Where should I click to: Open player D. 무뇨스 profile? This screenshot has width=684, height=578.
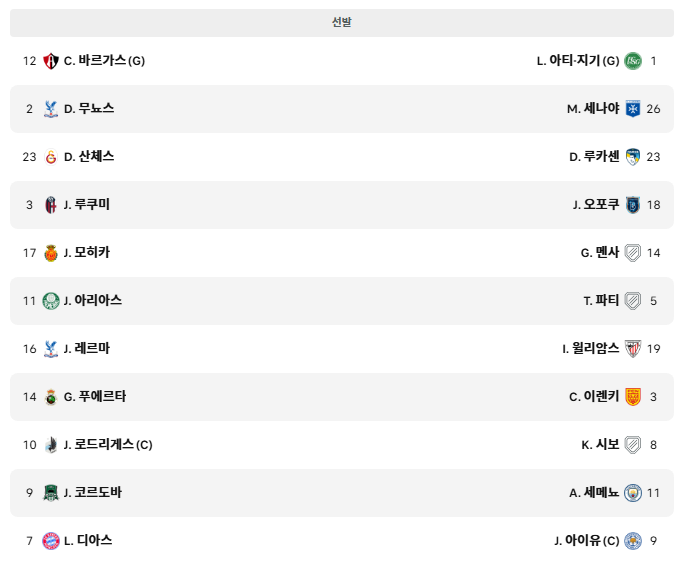(x=89, y=109)
